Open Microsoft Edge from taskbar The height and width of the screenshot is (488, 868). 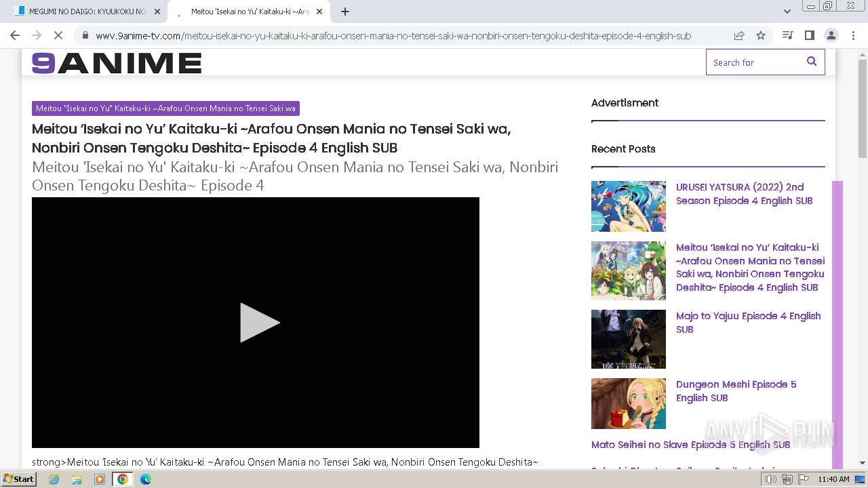pos(146,479)
